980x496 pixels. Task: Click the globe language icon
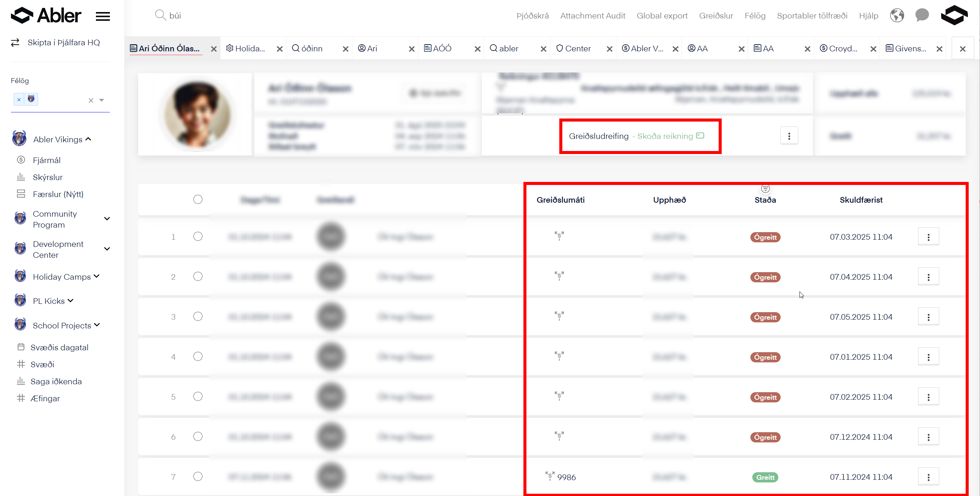pos(897,15)
